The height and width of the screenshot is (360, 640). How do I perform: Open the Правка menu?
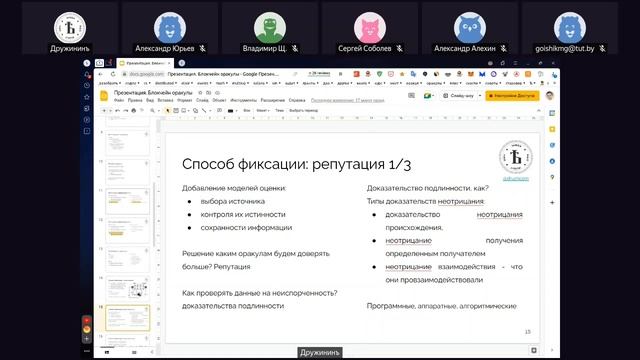135,100
